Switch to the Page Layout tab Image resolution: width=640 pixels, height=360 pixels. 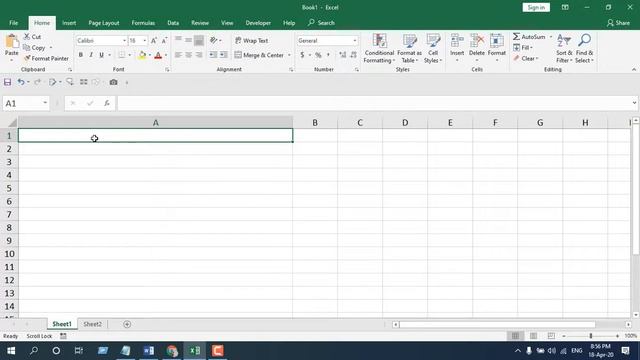click(104, 23)
